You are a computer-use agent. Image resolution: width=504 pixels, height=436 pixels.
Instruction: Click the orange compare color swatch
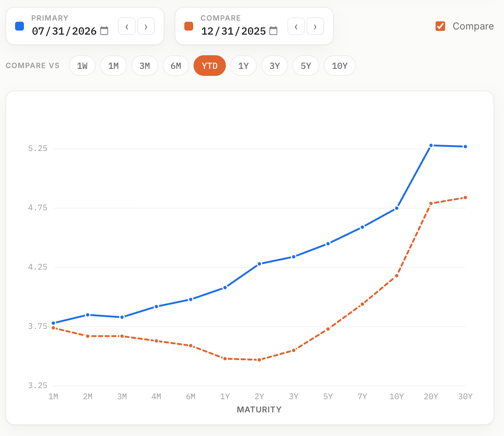pos(189,26)
